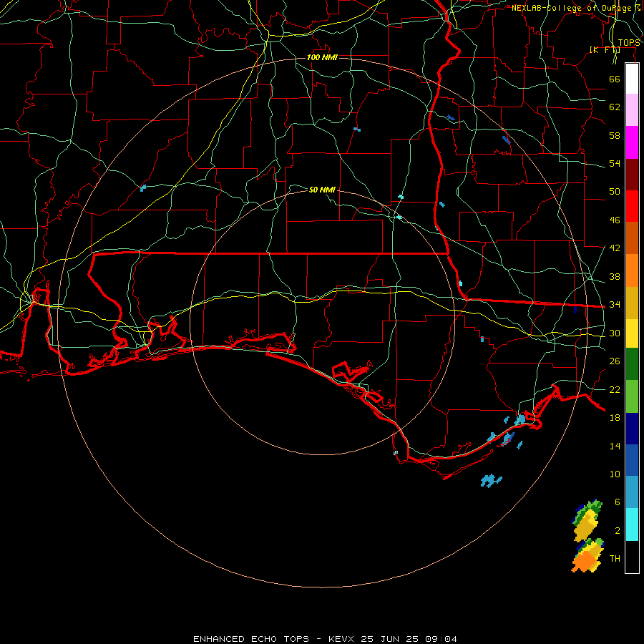Image resolution: width=644 pixels, height=644 pixels.
Task: Click the 54 value on the legend
Action: 615,163
